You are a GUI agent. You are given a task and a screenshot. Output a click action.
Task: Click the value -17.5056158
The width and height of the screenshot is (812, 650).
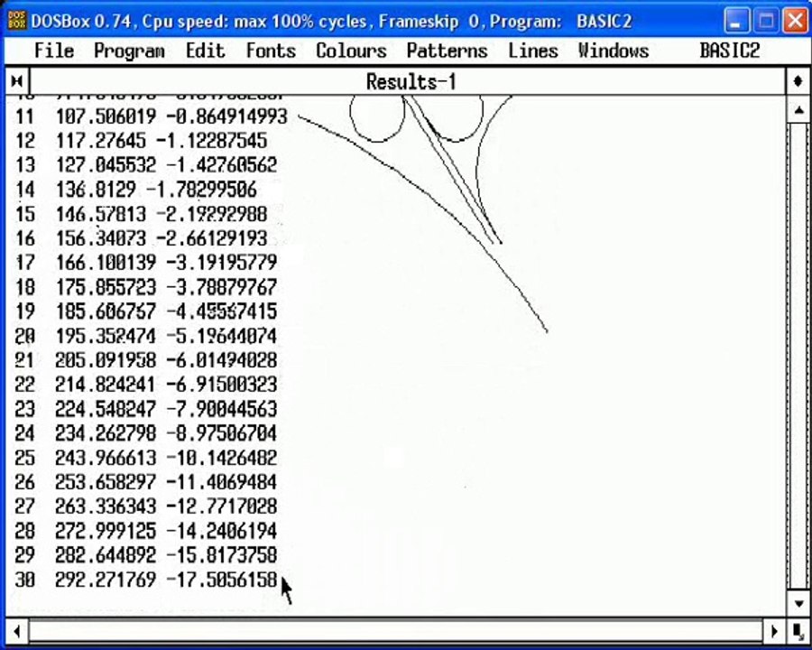click(x=222, y=580)
